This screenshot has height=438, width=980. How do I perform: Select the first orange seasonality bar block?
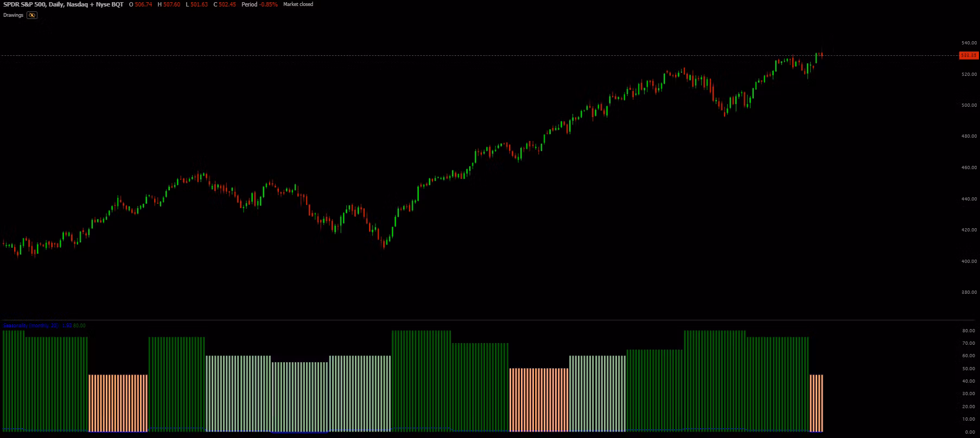pos(118,403)
